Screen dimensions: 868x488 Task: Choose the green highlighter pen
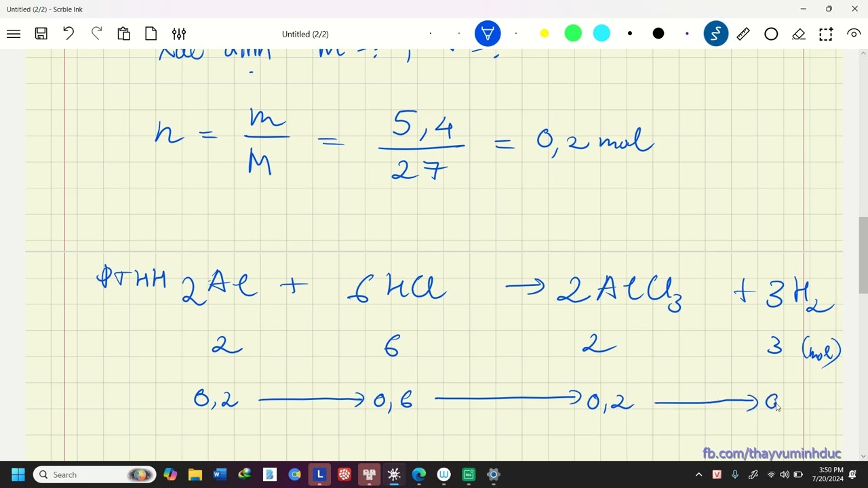573,33
